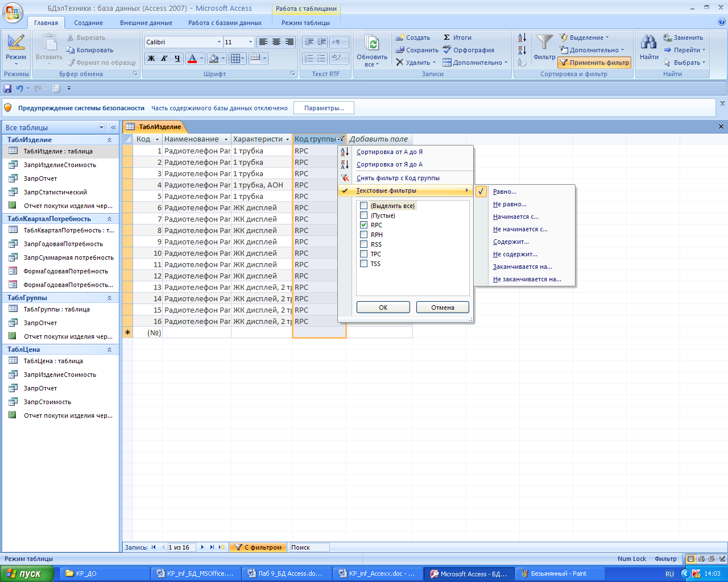Image resolution: width=728 pixels, height=582 pixels.
Task: Click the Фильтр funnel icon
Action: (544, 42)
